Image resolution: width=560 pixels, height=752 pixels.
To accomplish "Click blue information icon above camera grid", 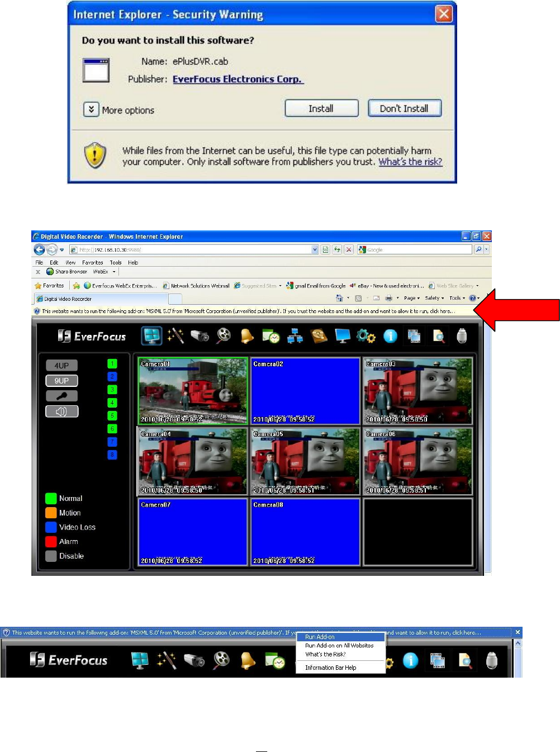I will (390, 336).
